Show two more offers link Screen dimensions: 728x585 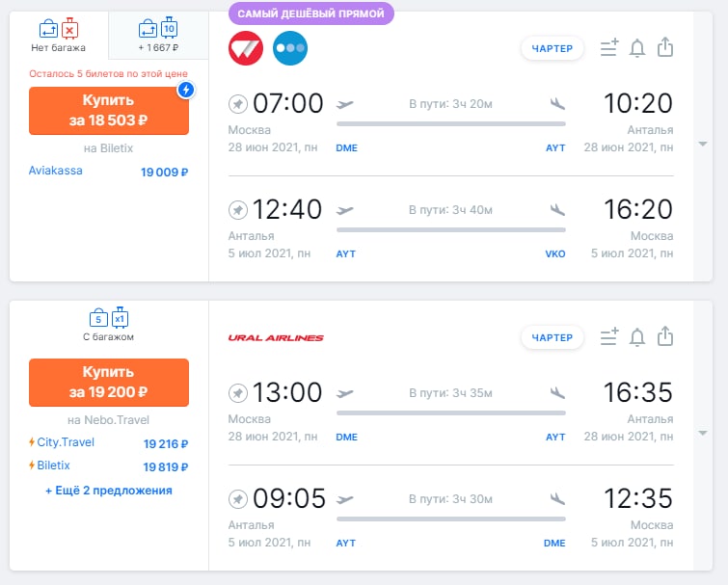109,491
